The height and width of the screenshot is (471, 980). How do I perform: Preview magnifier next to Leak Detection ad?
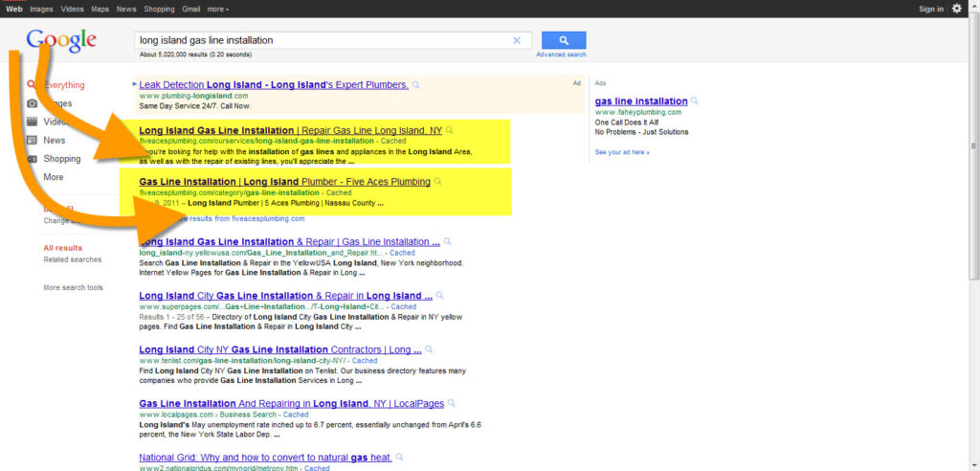point(416,85)
